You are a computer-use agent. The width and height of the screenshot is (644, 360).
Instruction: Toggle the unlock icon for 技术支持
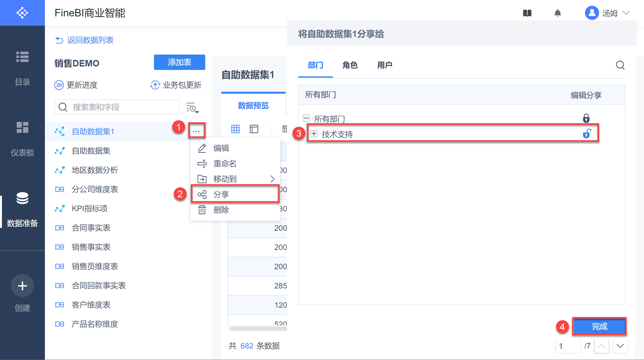pos(587,134)
